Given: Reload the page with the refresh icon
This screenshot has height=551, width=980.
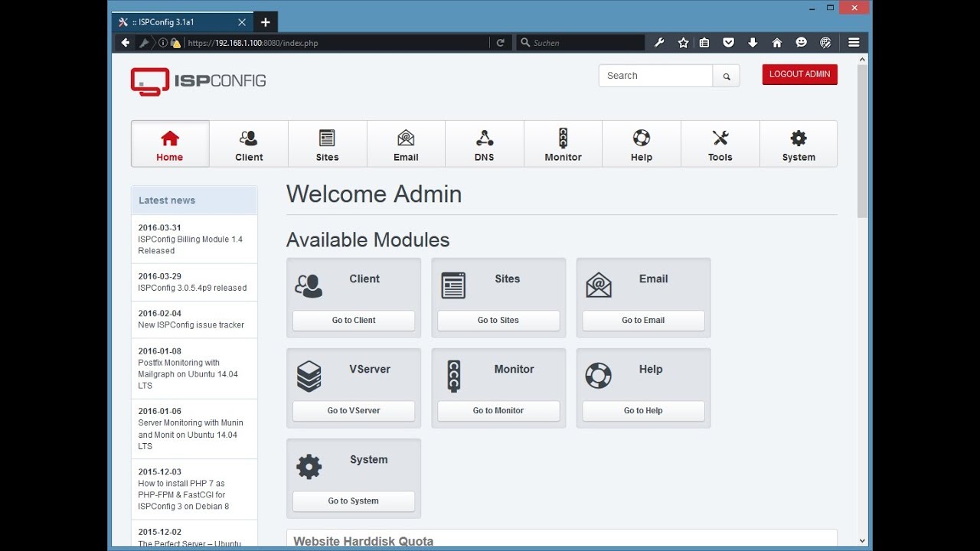Looking at the screenshot, I should click(x=501, y=43).
